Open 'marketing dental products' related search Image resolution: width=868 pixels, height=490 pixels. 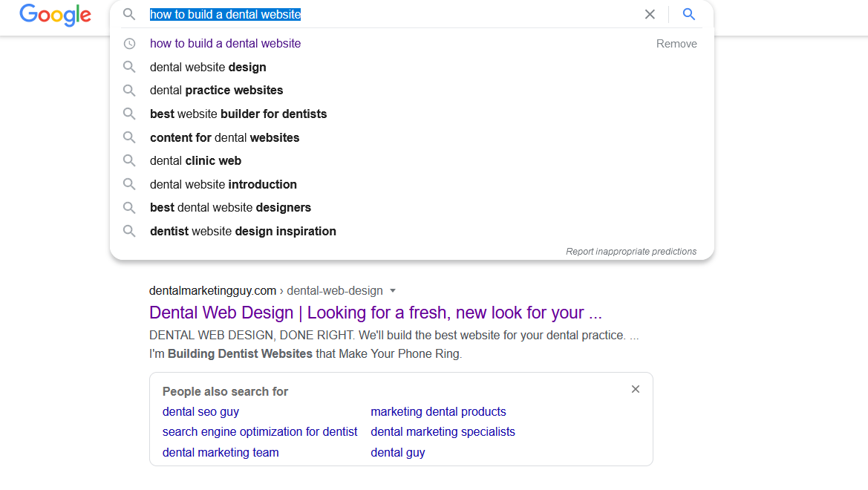(438, 412)
